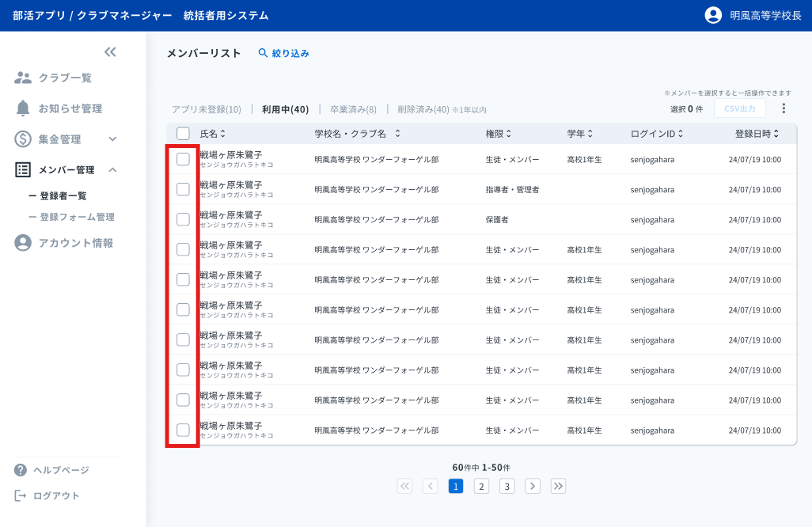Click the メンバーリスト heading
Screen dimensions: 812x527
(x=204, y=53)
